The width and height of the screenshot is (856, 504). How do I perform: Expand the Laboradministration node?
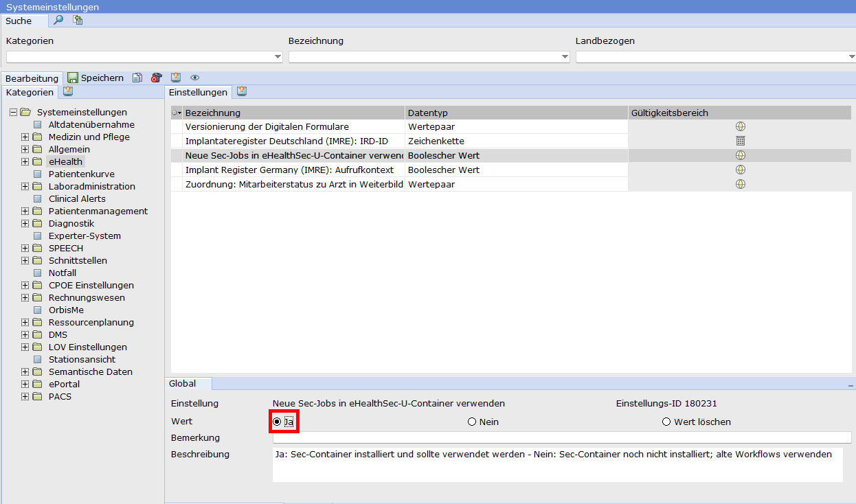click(25, 186)
